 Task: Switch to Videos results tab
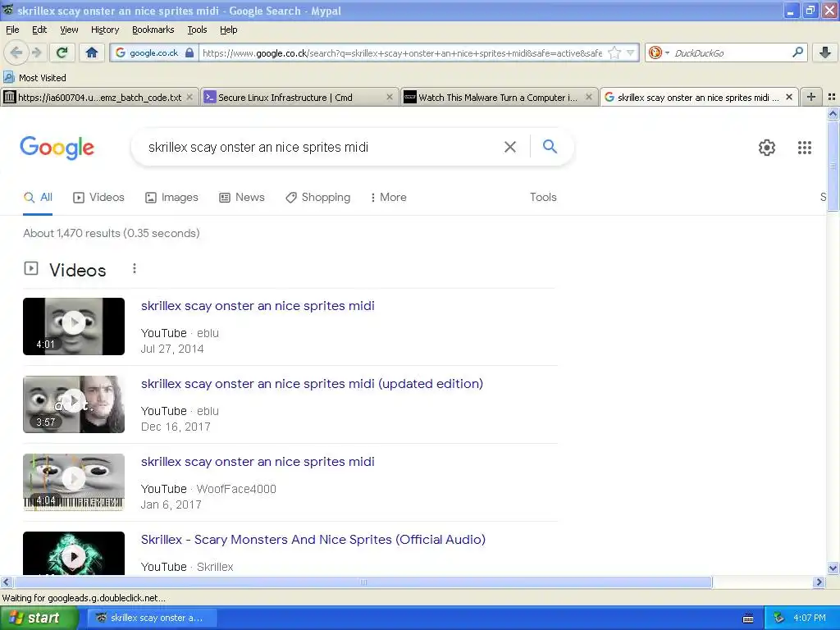(98, 197)
